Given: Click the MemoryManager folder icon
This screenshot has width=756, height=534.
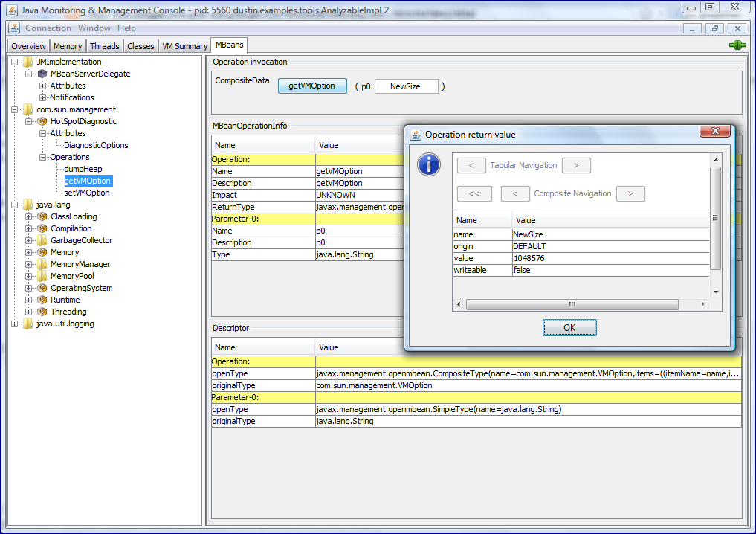Looking at the screenshot, I should 42,264.
